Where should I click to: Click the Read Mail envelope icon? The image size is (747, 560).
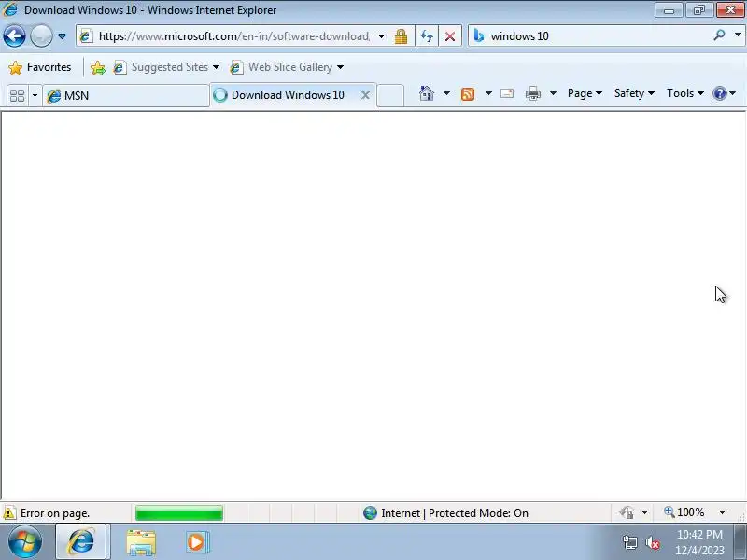(x=507, y=93)
